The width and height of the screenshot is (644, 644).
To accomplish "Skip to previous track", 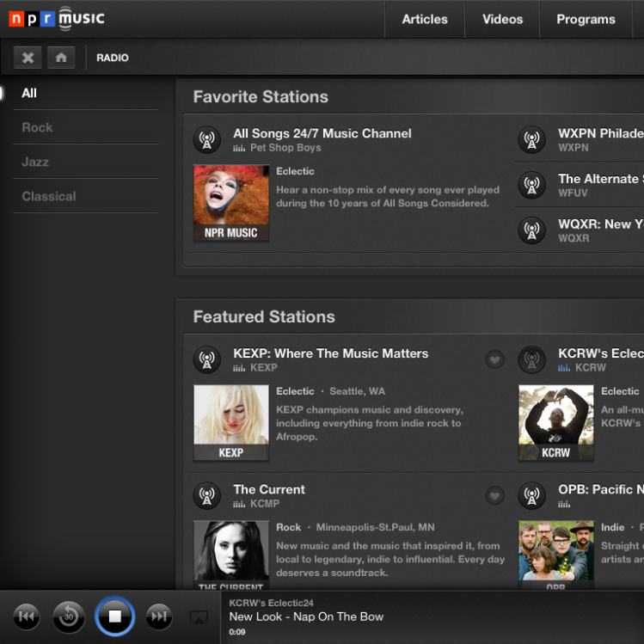I will (27, 616).
